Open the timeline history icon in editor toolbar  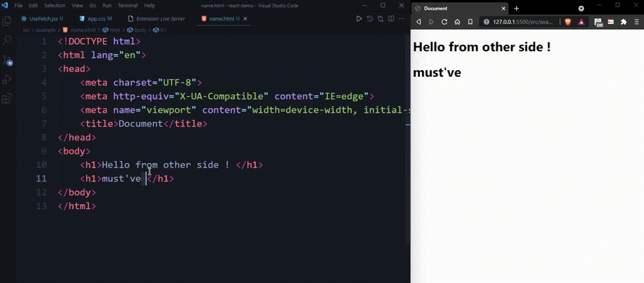point(370,18)
